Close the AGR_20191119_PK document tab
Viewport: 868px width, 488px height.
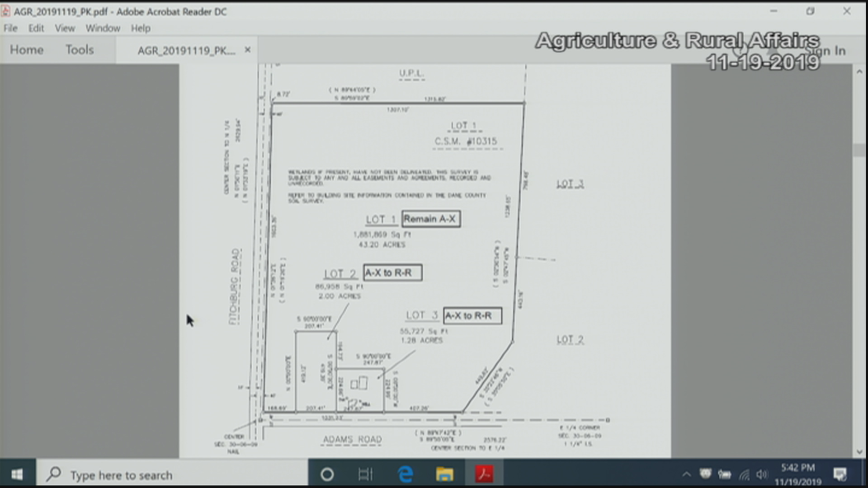point(247,50)
